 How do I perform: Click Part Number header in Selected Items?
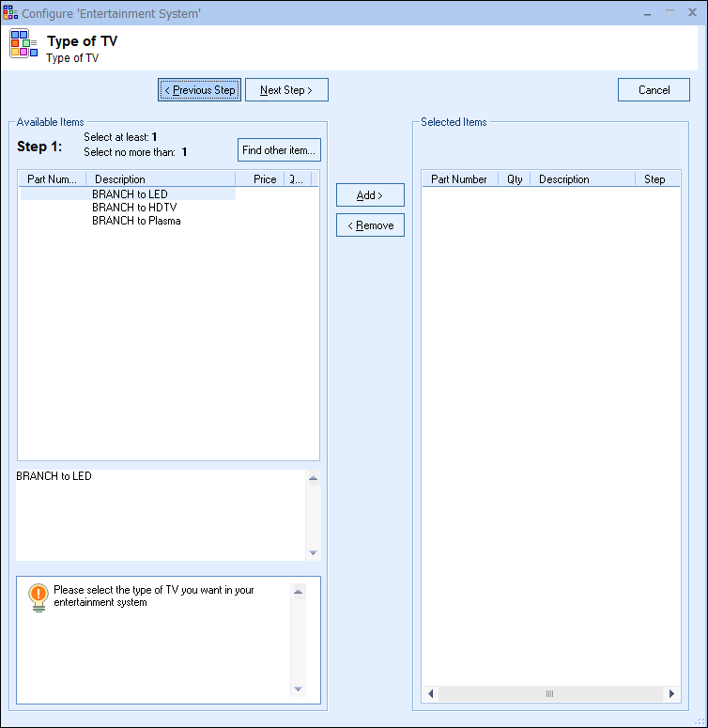coord(459,179)
